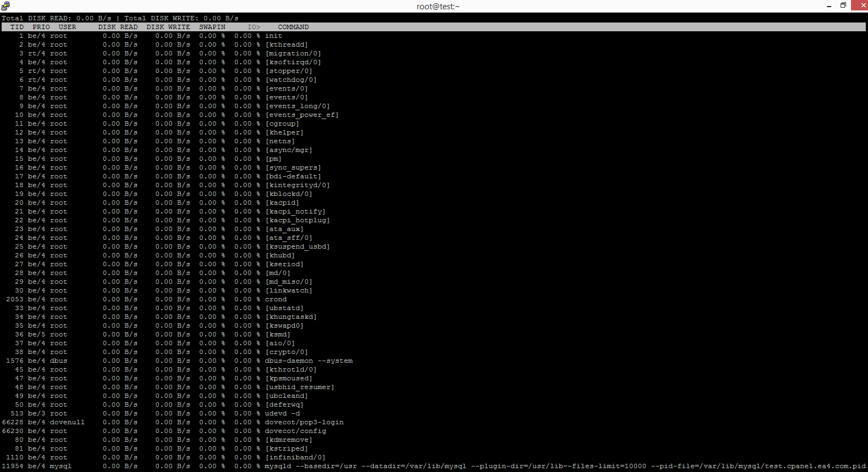Screen dimensions: 868x472
Task: Click the DISK READ column header
Action: 118,27
